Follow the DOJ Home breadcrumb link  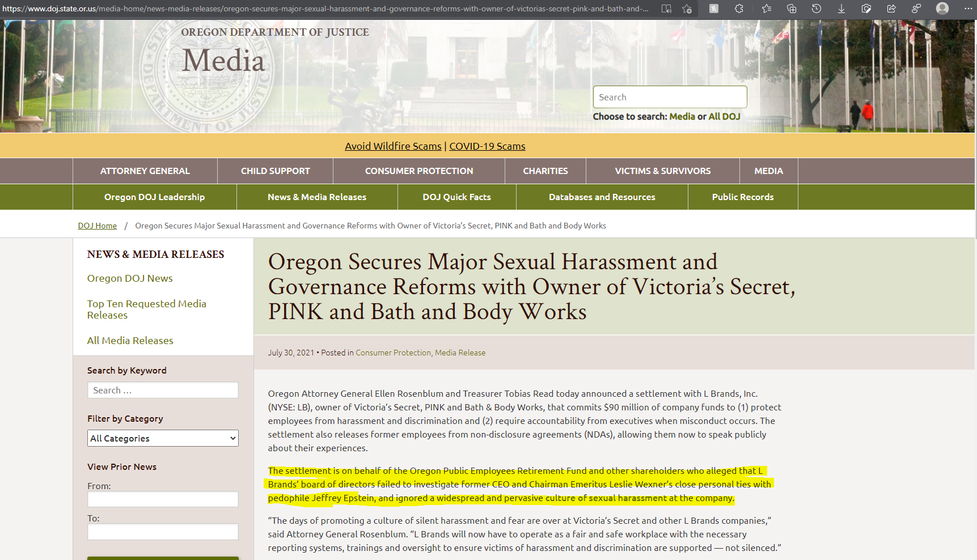tap(98, 226)
